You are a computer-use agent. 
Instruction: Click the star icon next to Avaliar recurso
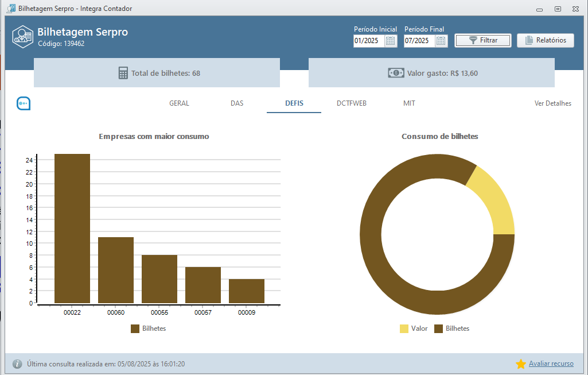[521, 364]
